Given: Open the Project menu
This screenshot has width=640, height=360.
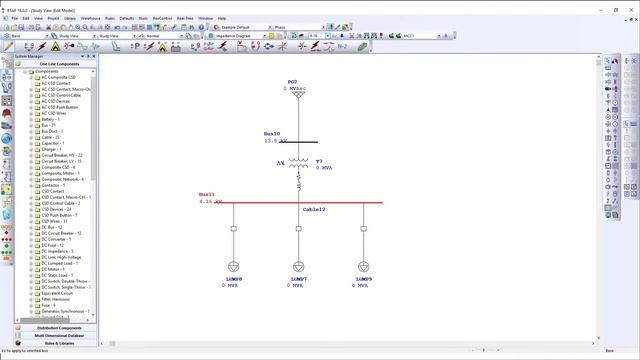Looking at the screenshot, I should [53, 18].
